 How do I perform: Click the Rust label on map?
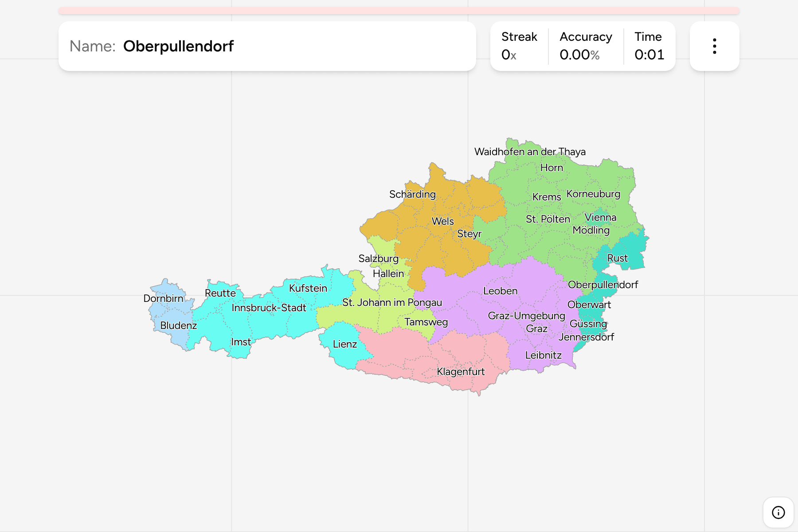[618, 258]
